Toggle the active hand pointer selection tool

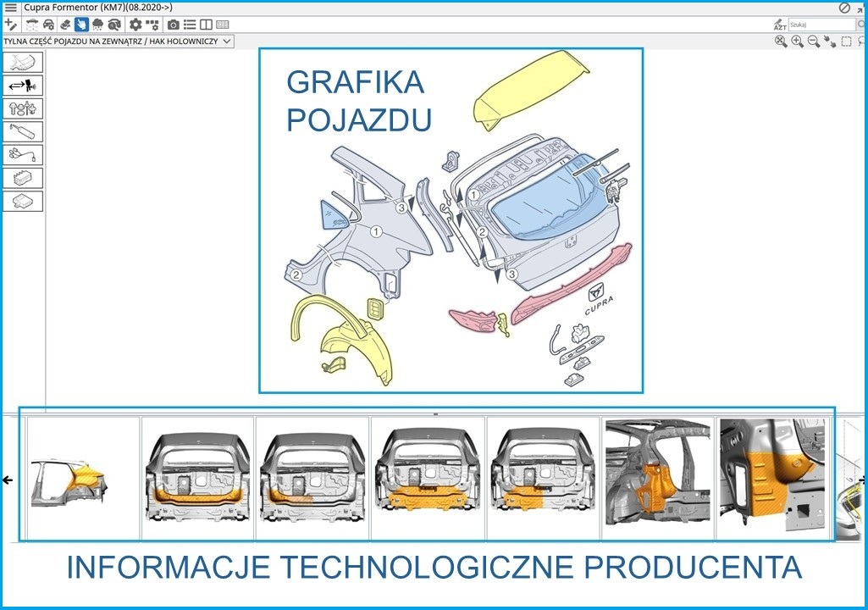point(81,25)
